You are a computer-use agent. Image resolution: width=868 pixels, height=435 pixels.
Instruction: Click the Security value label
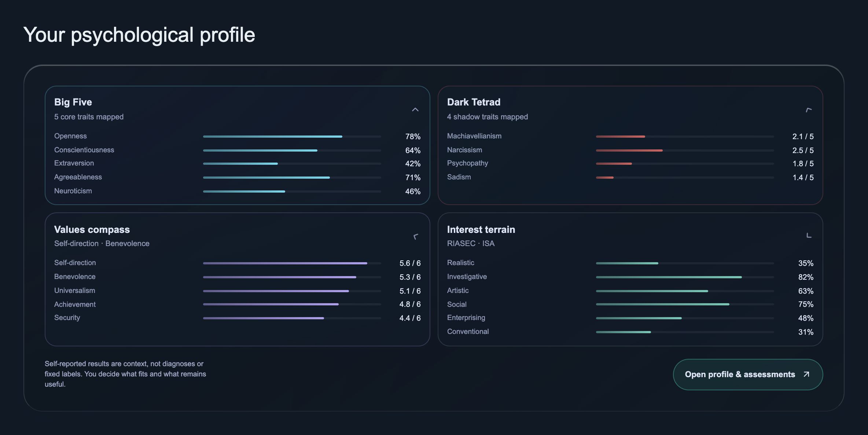pyautogui.click(x=67, y=317)
